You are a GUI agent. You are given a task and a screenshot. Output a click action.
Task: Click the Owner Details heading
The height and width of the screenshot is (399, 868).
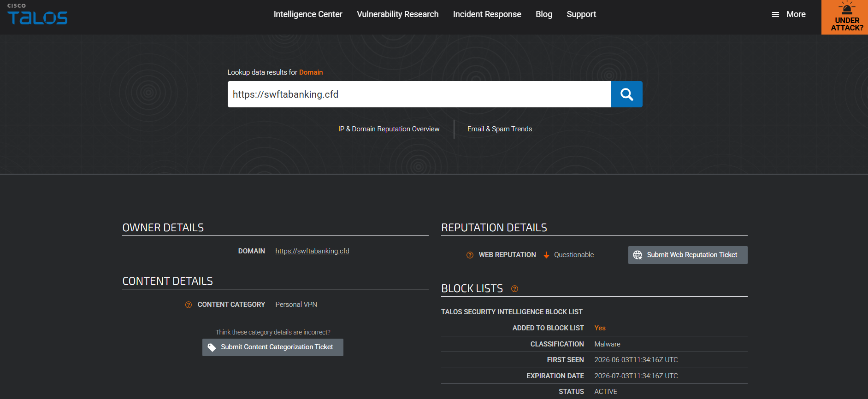[x=163, y=228]
